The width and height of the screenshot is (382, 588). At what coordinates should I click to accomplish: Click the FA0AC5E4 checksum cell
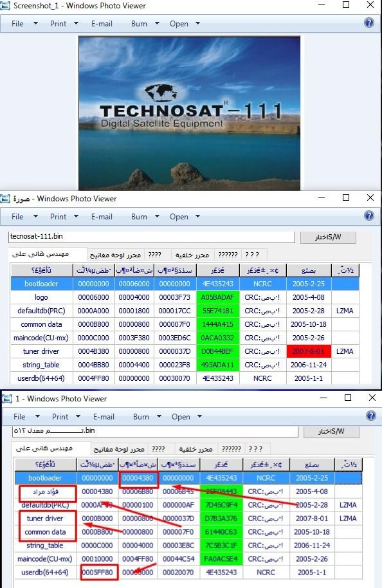click(x=221, y=559)
